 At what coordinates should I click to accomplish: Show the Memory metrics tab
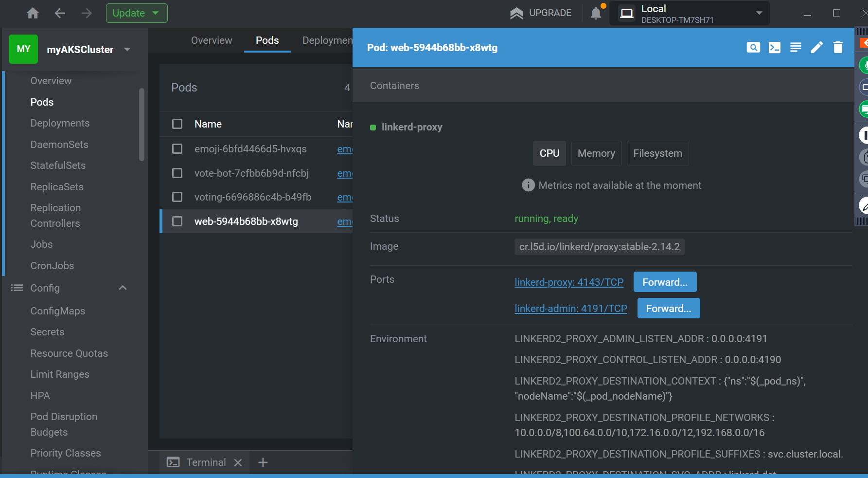596,153
